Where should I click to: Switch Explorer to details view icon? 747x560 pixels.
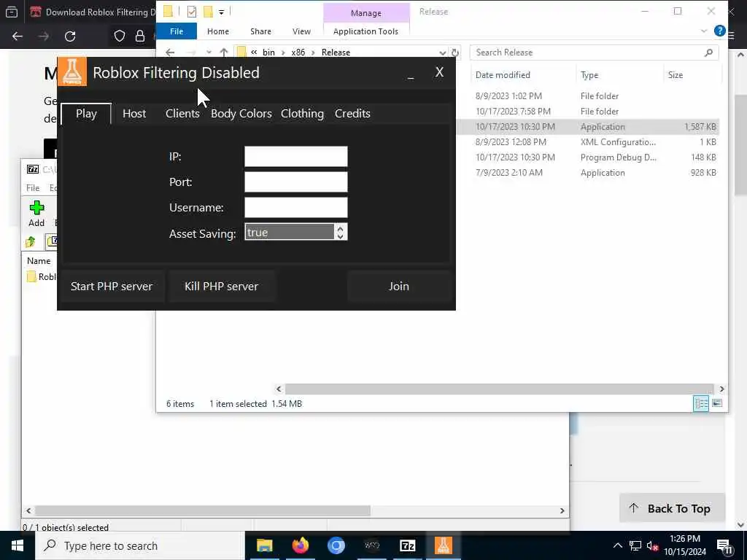(x=701, y=403)
